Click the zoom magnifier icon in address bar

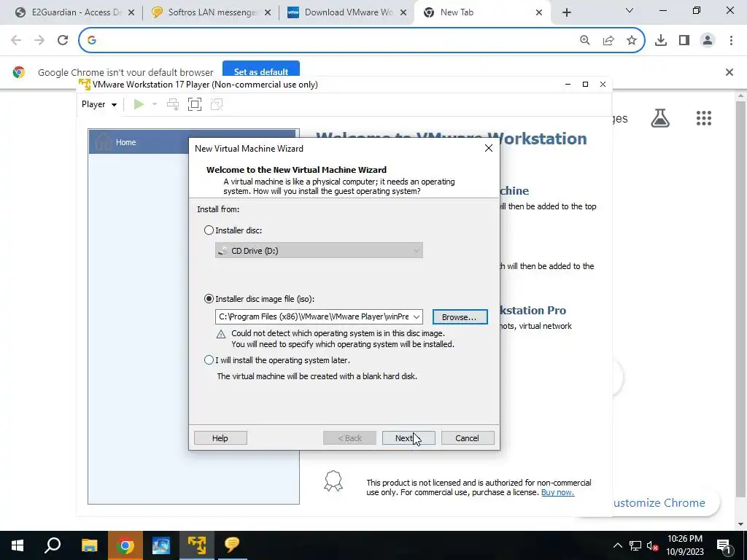coord(584,40)
